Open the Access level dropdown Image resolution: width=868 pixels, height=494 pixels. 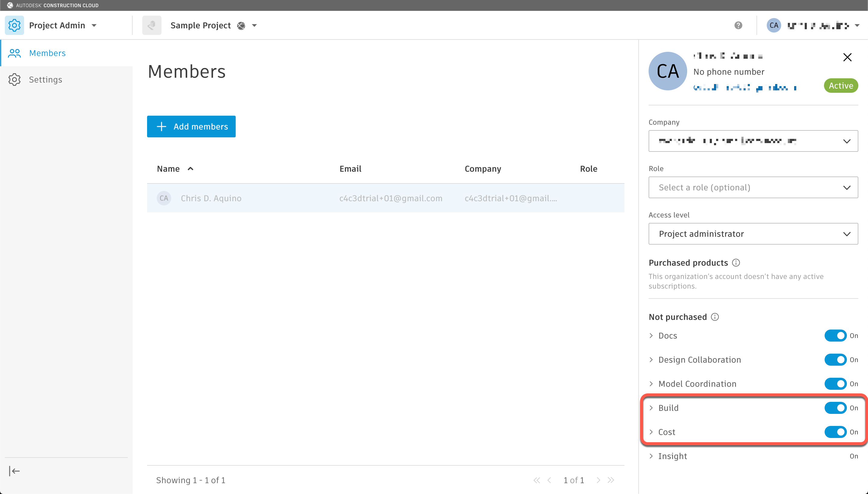pos(753,234)
